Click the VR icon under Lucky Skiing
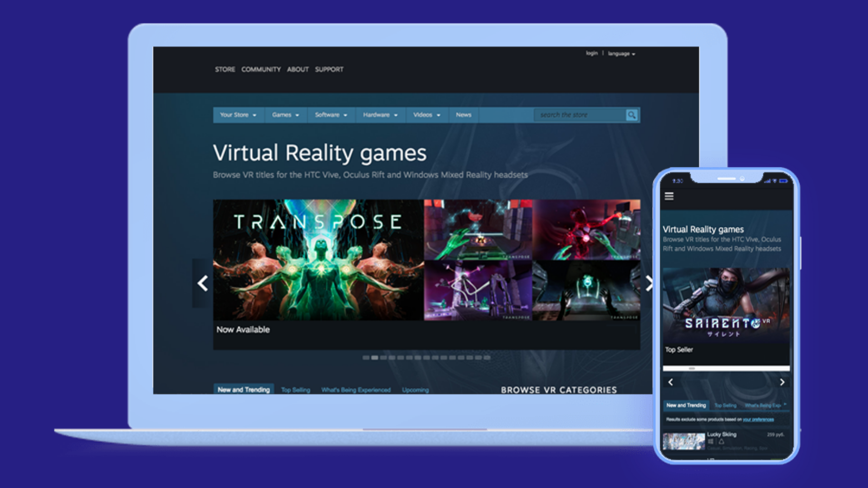 721,442
